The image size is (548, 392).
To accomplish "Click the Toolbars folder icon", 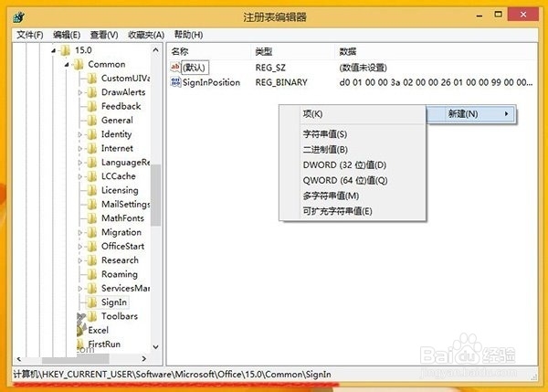I will 92,316.
